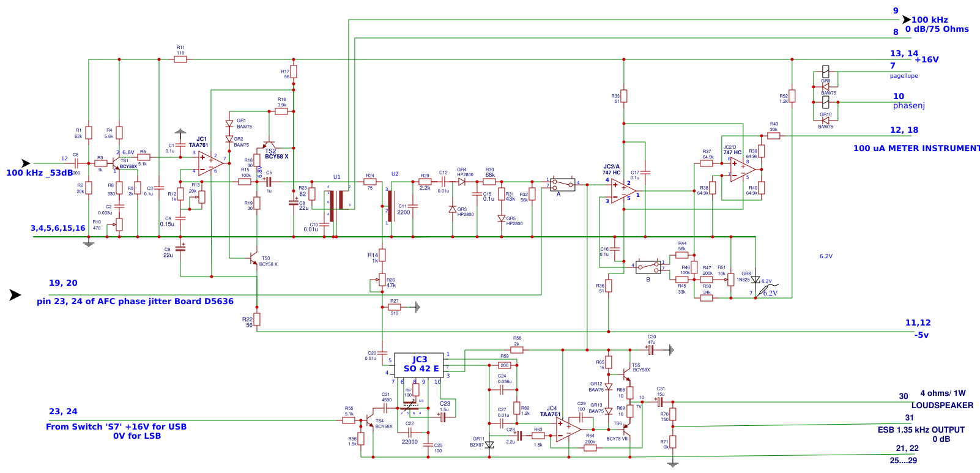Click the GR11 BZX97 zener diode
This screenshot has height=473, width=980.
click(x=489, y=445)
